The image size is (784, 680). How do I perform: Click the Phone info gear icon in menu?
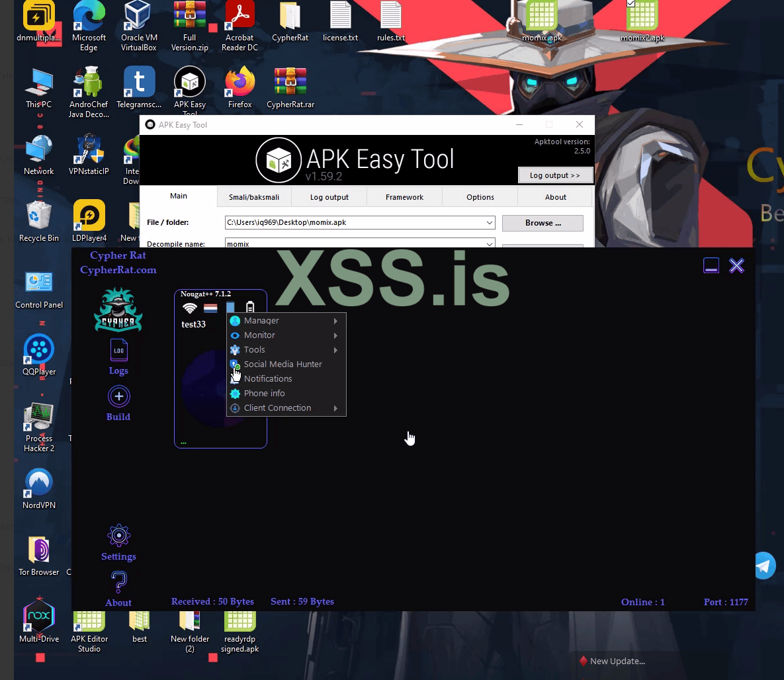235,393
